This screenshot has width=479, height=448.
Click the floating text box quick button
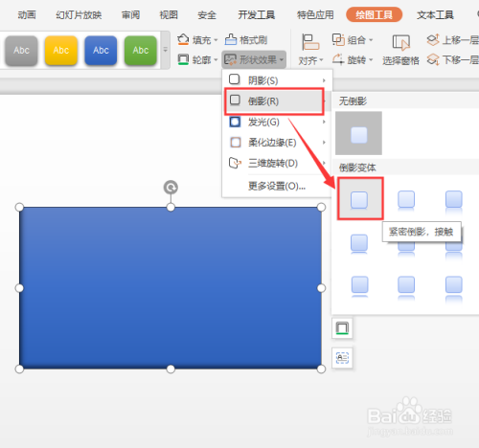click(x=342, y=358)
